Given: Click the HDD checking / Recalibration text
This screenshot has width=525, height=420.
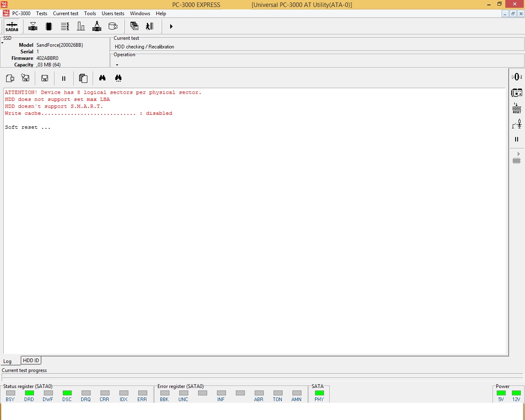Looking at the screenshot, I should coord(144,47).
